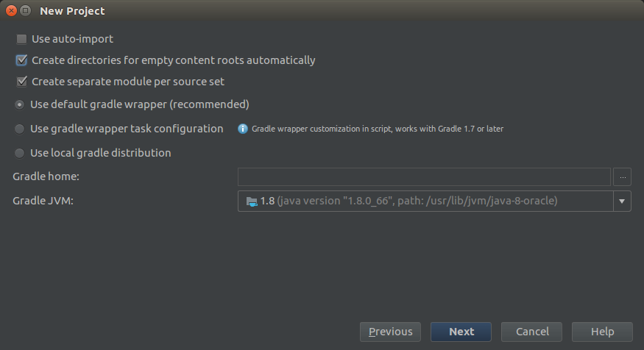Open Help for this dialog
The width and height of the screenshot is (644, 350).
(602, 332)
